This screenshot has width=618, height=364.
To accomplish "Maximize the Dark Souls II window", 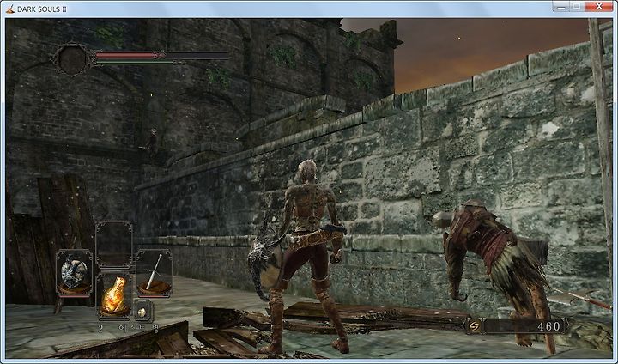I will (577, 6).
